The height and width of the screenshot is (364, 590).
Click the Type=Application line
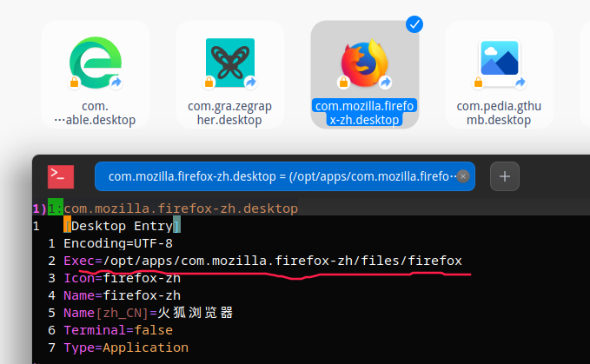[126, 347]
